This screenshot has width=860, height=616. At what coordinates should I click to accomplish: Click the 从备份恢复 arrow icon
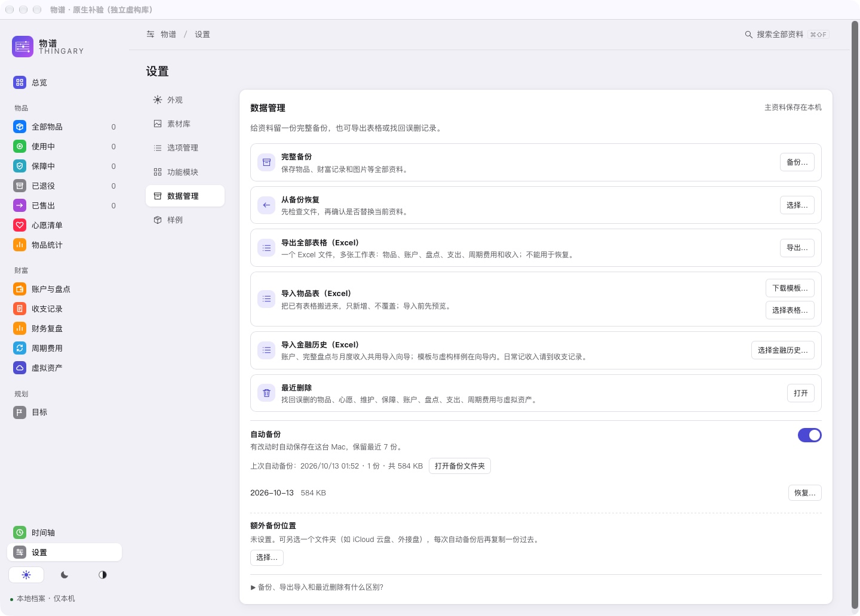(266, 205)
